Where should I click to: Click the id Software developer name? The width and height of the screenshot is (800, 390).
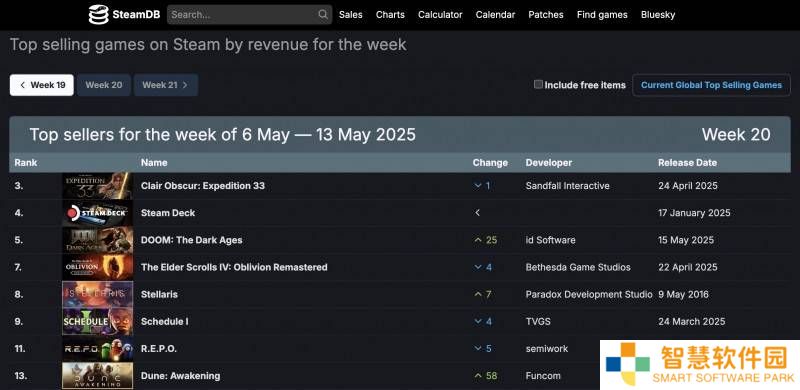pos(551,240)
